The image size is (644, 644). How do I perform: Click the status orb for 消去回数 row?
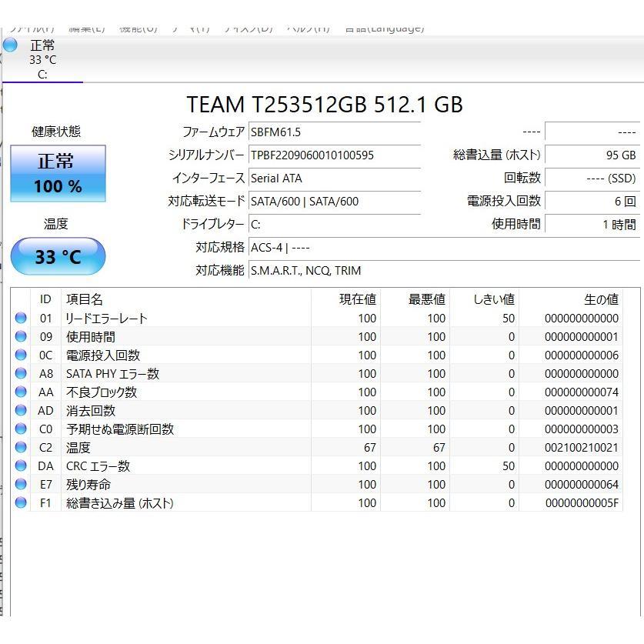(x=21, y=410)
